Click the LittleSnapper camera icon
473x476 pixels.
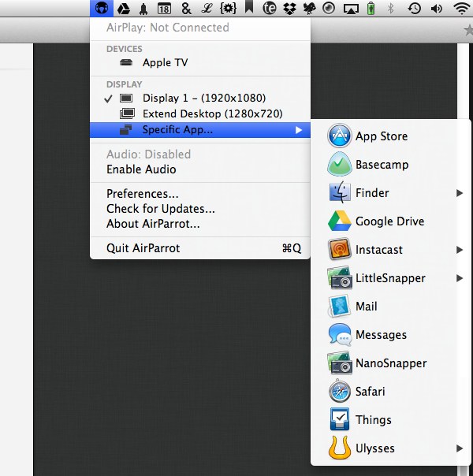pyautogui.click(x=340, y=277)
